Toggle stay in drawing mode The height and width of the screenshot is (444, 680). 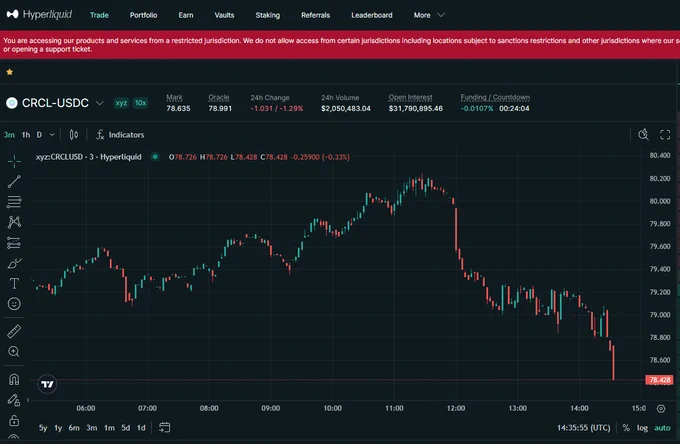[14, 400]
